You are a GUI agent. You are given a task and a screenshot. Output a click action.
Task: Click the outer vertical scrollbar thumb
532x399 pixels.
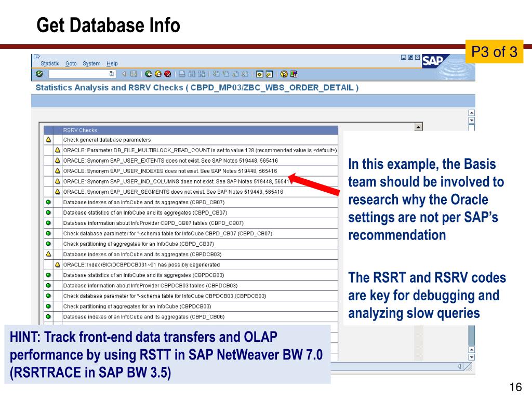tap(471, 335)
